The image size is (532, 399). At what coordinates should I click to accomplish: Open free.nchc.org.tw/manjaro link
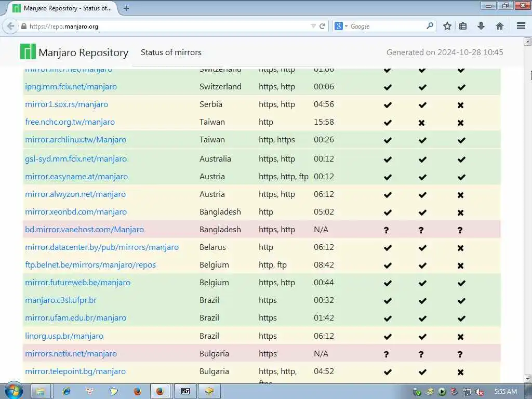click(x=70, y=122)
